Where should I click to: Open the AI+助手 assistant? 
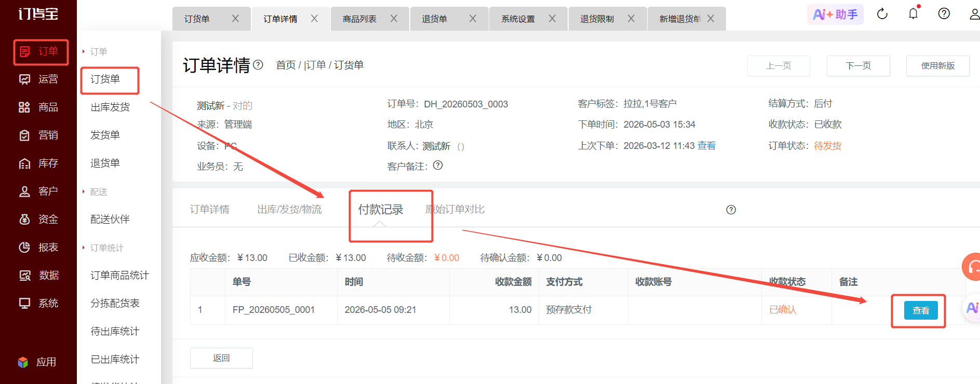(x=835, y=14)
